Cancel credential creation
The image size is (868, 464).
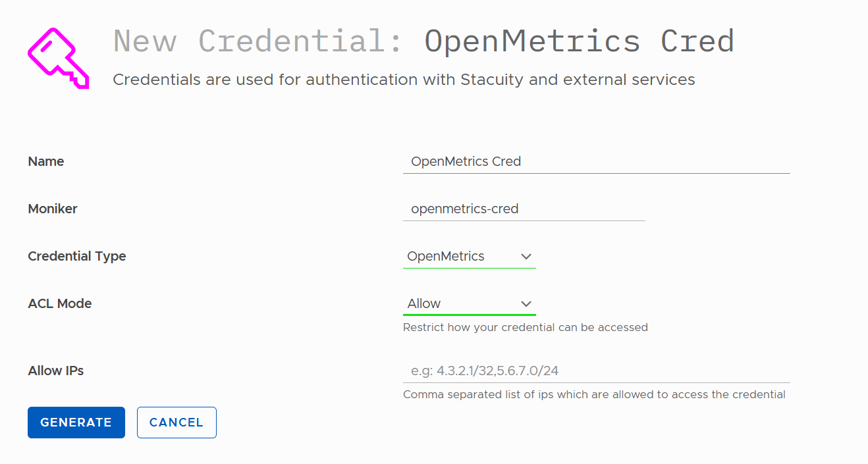pyautogui.click(x=176, y=423)
